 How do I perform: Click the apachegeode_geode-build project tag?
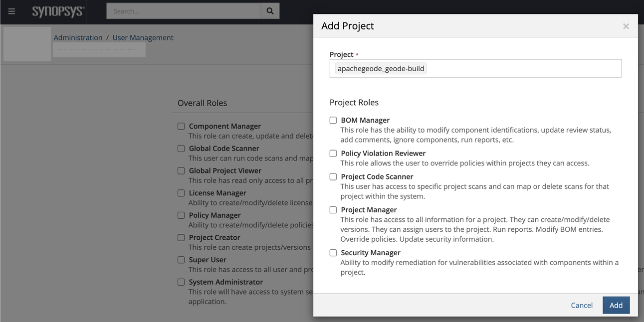(381, 69)
